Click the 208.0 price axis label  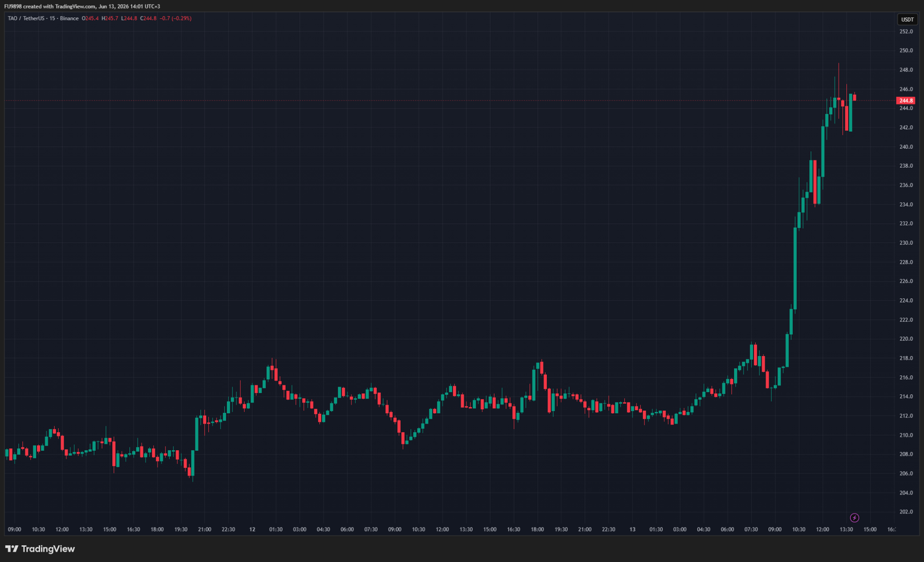[906, 454]
